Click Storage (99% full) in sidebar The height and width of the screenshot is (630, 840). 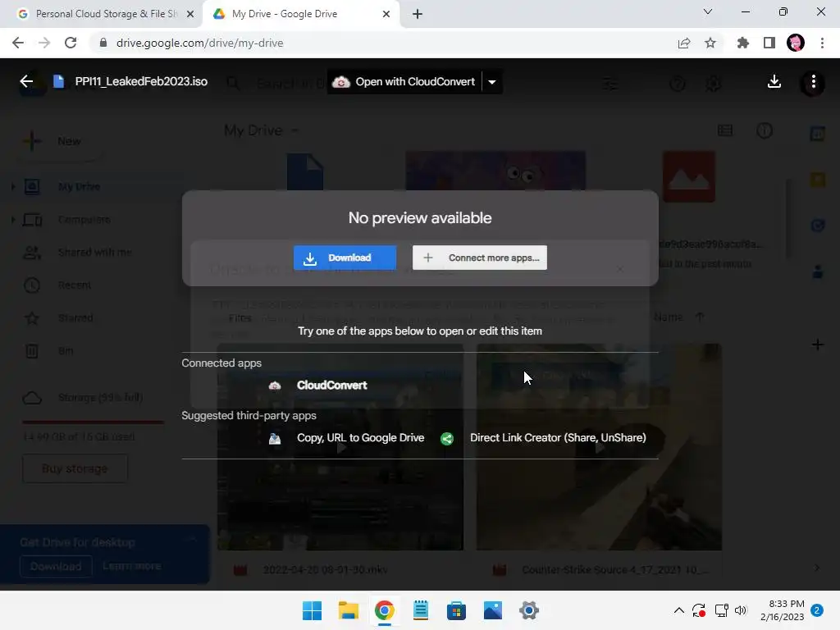[x=100, y=398]
